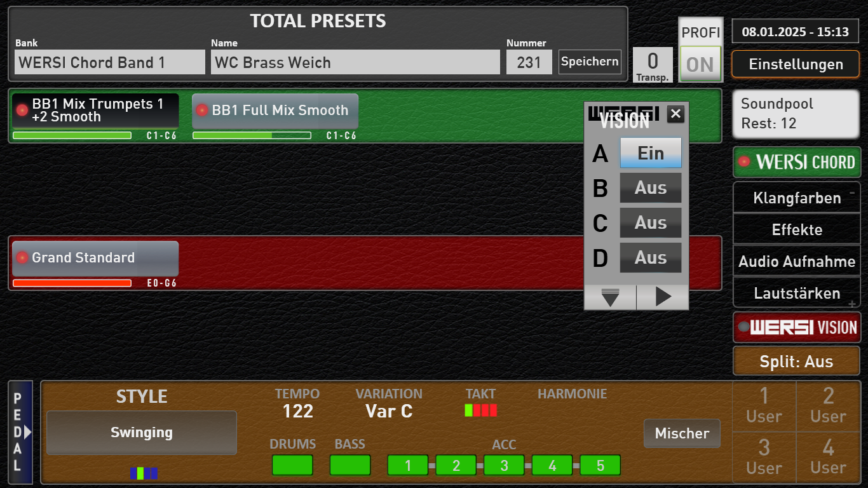Select Grand Standard sound slot
This screenshot has width=868, height=488.
coord(95,258)
